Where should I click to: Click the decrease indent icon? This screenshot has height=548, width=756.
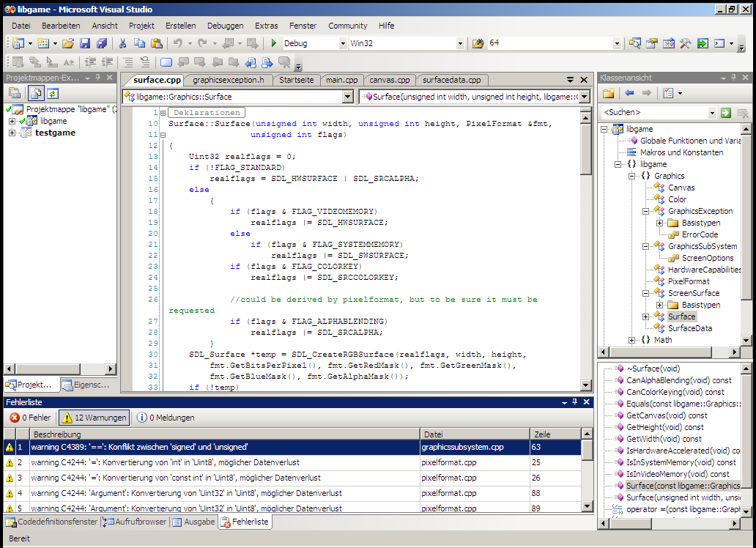89,62
